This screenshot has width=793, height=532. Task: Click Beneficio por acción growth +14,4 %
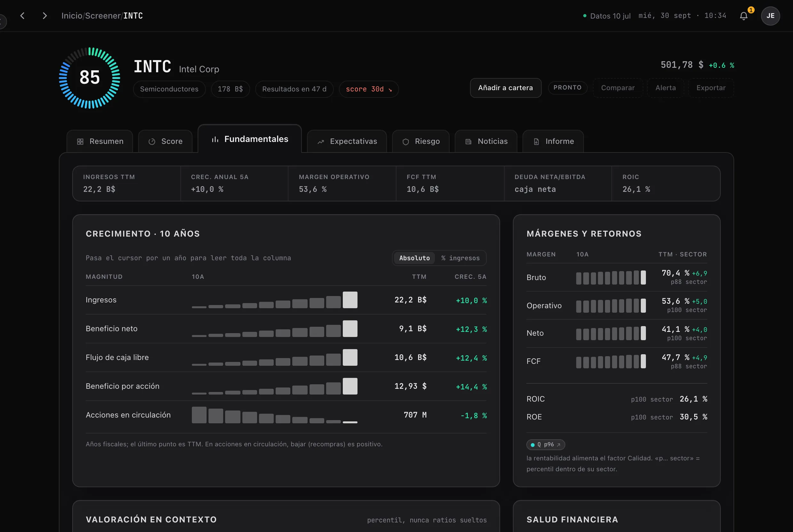(x=471, y=387)
